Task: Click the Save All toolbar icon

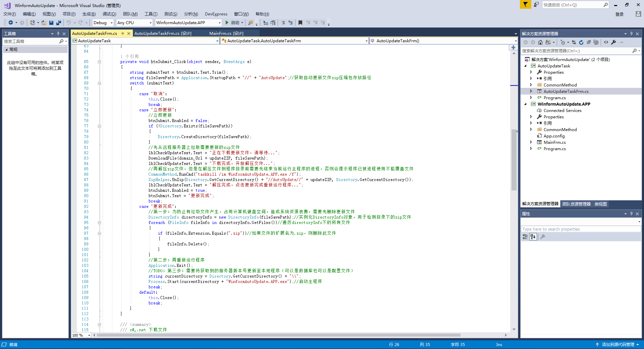Action: point(59,23)
